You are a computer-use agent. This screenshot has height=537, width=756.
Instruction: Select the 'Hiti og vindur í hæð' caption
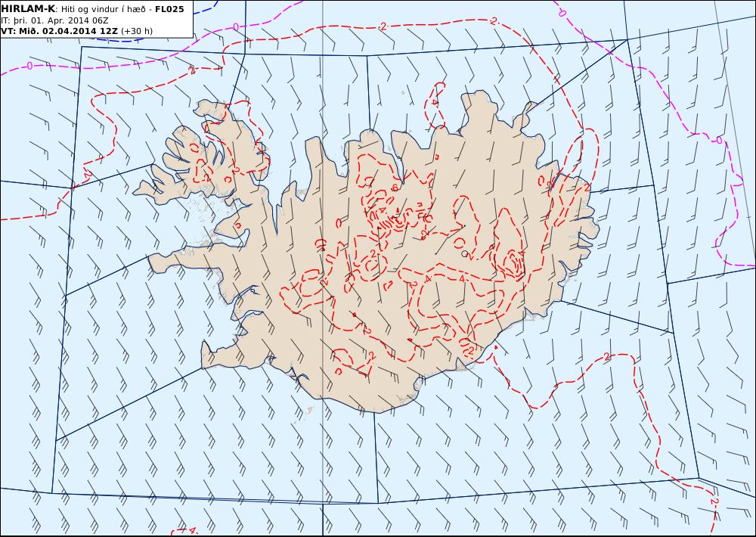[103, 9]
